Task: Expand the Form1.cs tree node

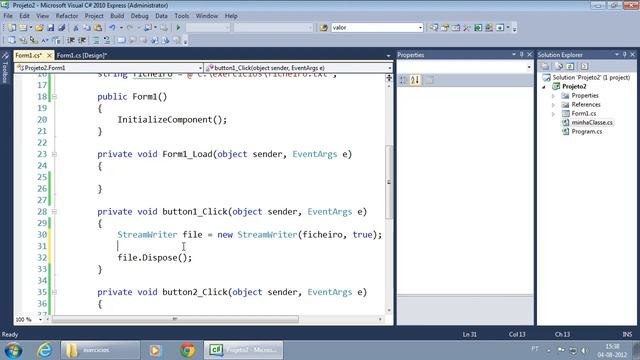Action: point(553,114)
